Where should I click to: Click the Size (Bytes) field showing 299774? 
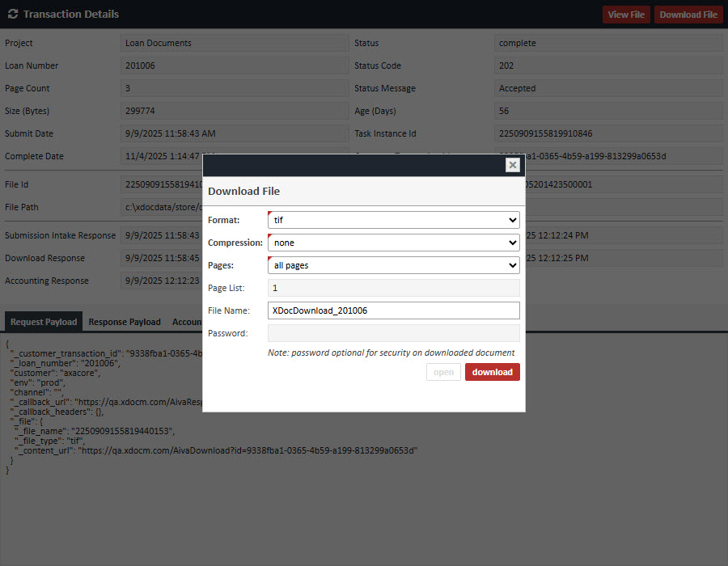pos(235,111)
